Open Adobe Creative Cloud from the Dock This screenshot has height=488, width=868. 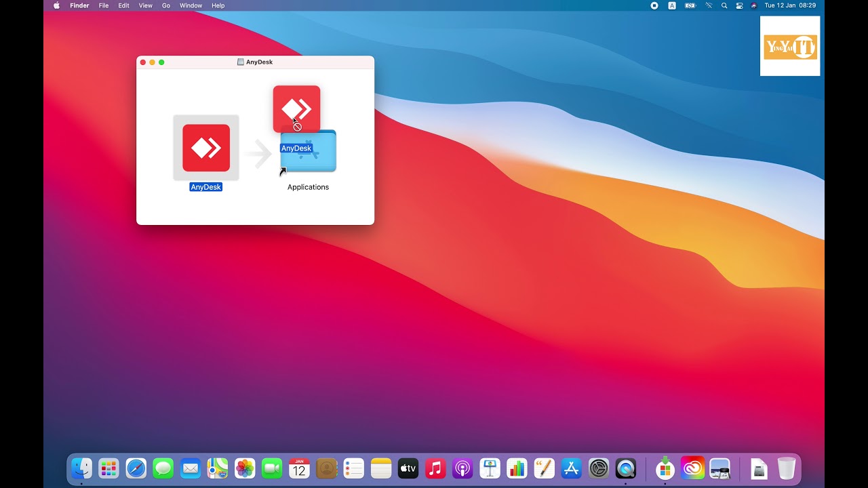pyautogui.click(x=692, y=468)
